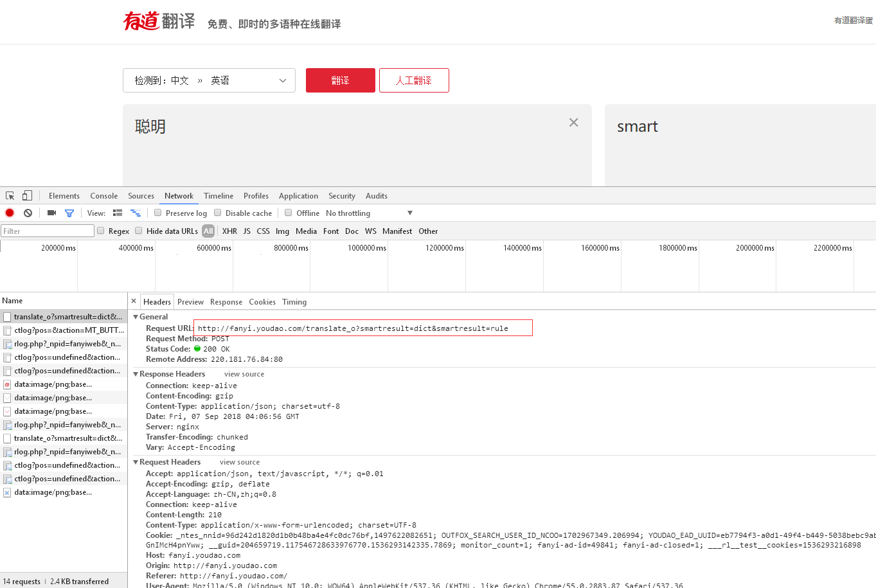The image size is (876, 588).
Task: Collapse the General section
Action: [x=136, y=317]
